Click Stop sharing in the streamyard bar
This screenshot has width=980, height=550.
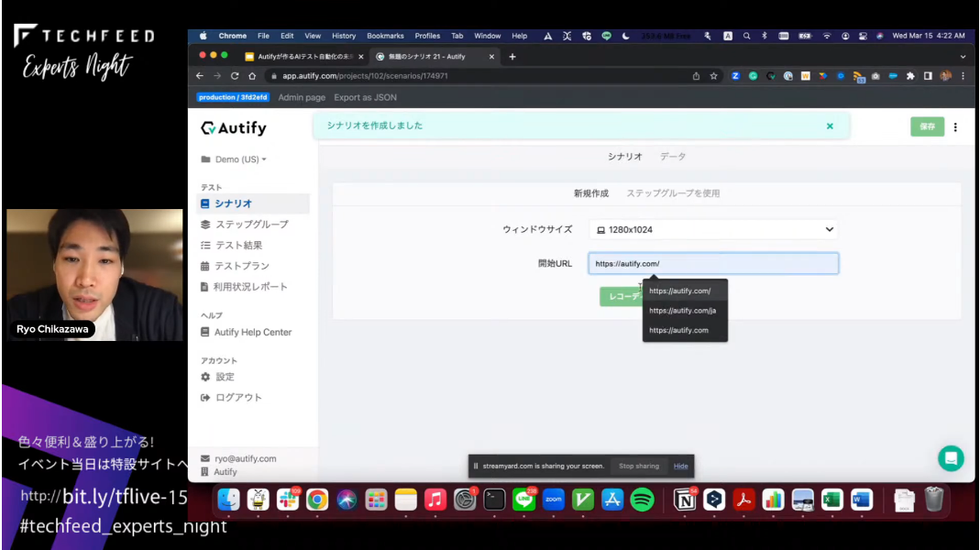point(638,467)
